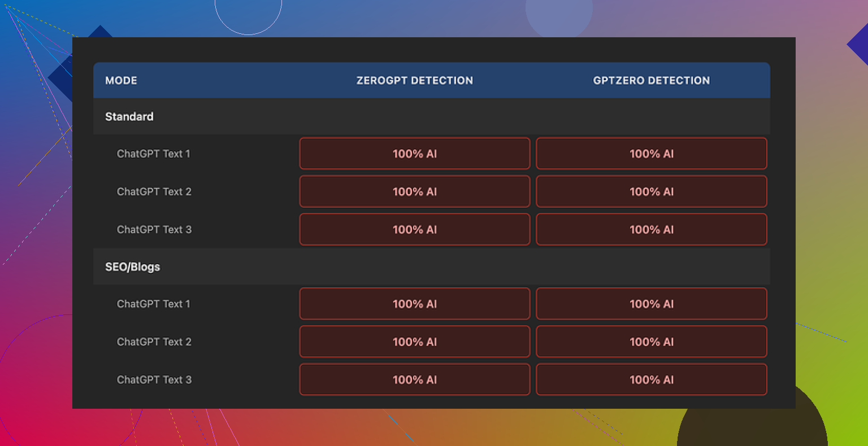Click ChatGPT Text 3 under Standard
Image resolution: width=868 pixels, height=446 pixels.
pyautogui.click(x=154, y=229)
